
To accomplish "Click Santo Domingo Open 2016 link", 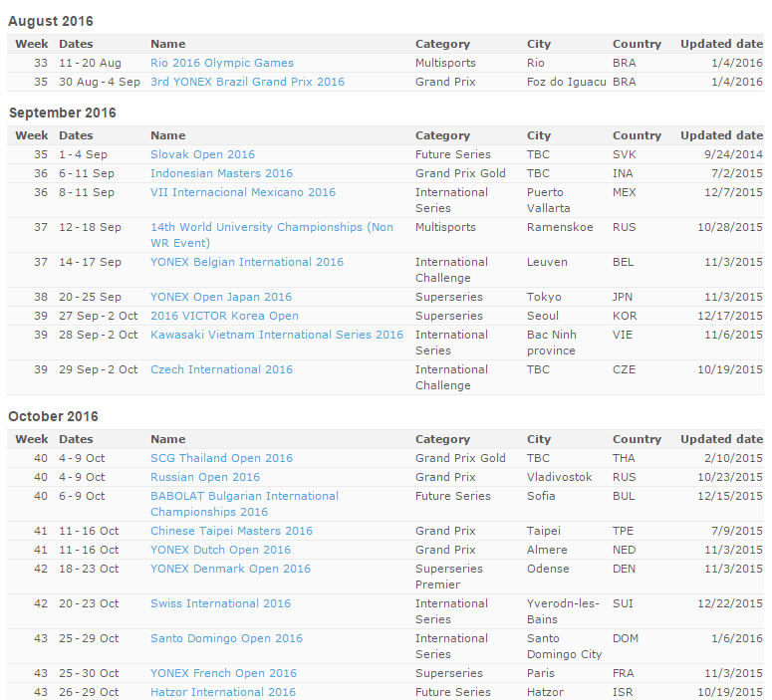I will tap(226, 638).
